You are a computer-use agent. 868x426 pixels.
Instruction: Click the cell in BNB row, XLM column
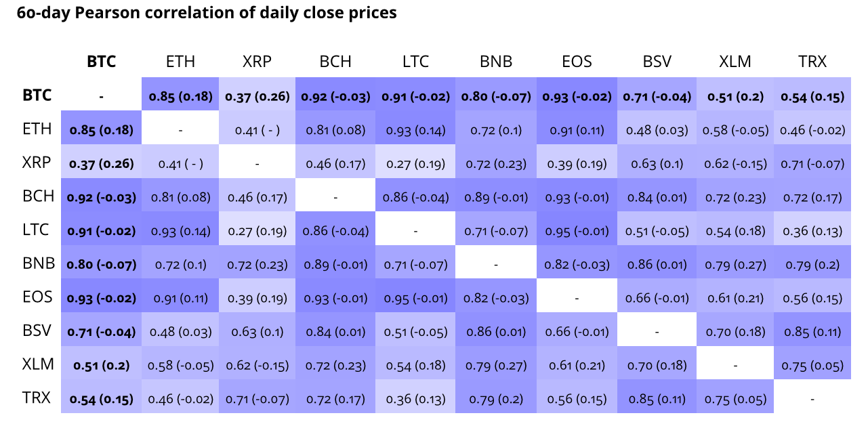[735, 264]
